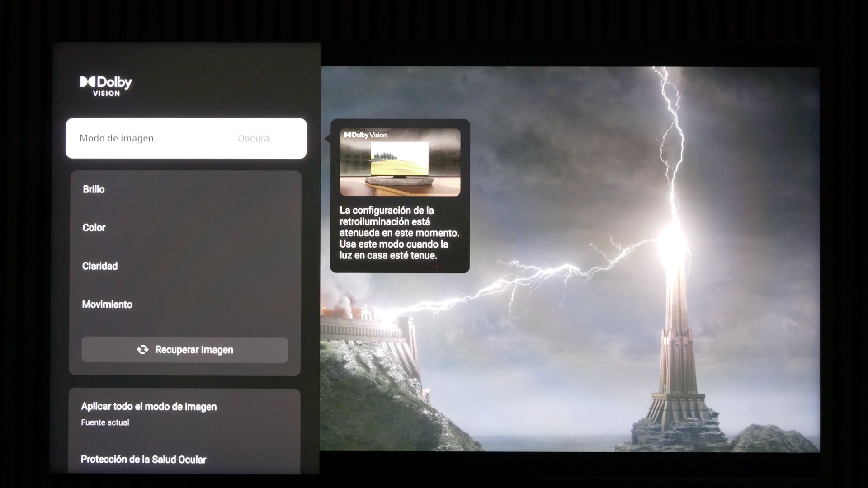Open the Claridad settings

point(184,266)
